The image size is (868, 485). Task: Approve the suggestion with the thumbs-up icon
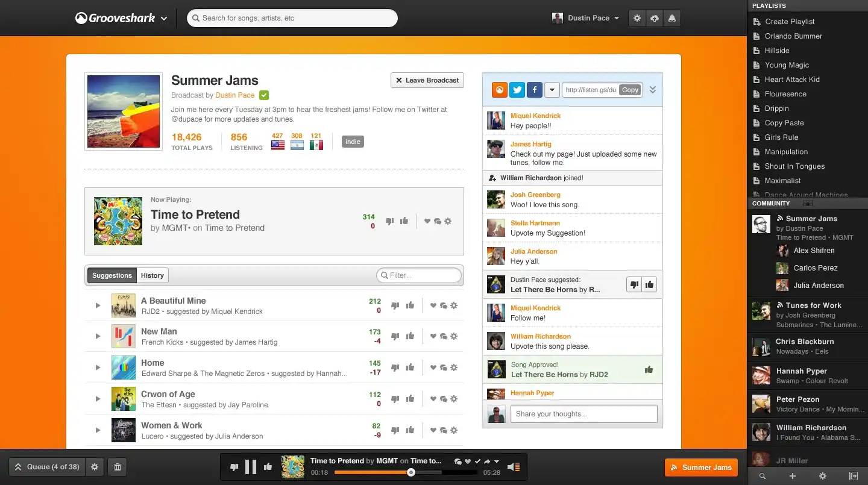[649, 284]
